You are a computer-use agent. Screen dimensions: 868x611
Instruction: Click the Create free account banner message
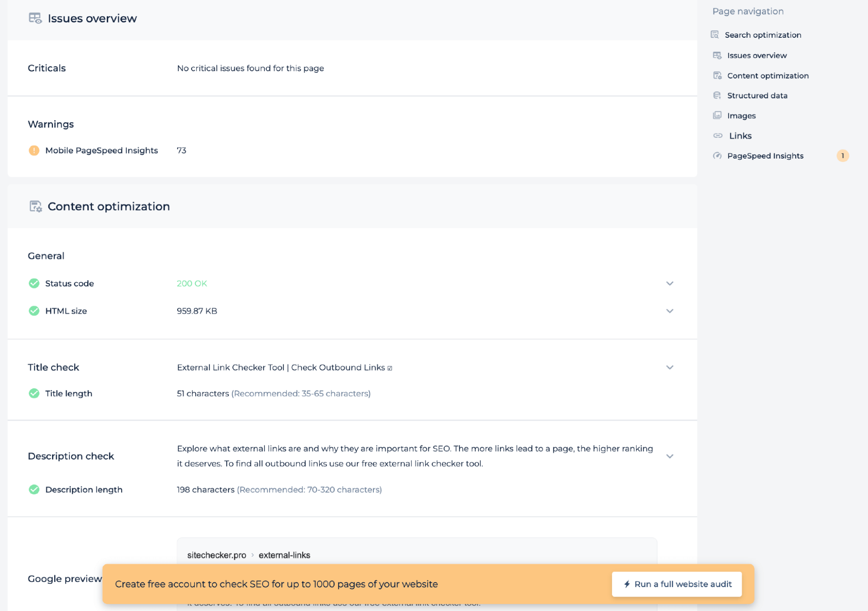coord(276,584)
